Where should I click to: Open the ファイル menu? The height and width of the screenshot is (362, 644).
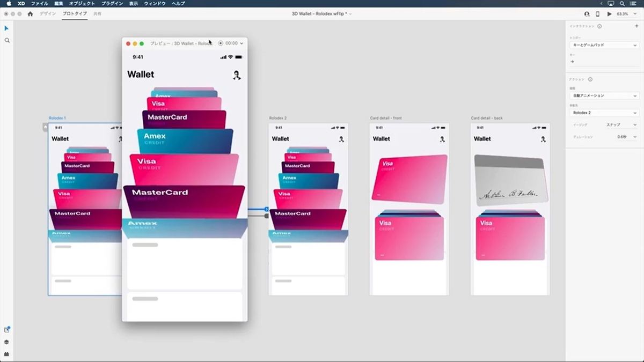click(x=40, y=3)
